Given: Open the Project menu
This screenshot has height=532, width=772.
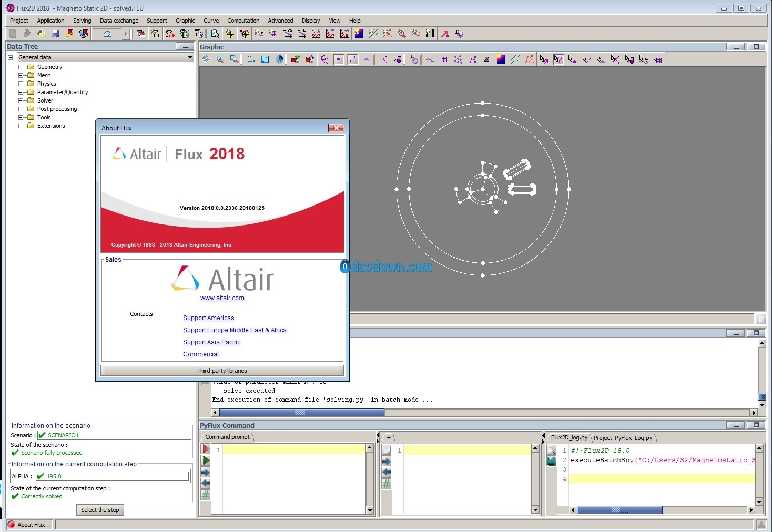Looking at the screenshot, I should click(19, 21).
